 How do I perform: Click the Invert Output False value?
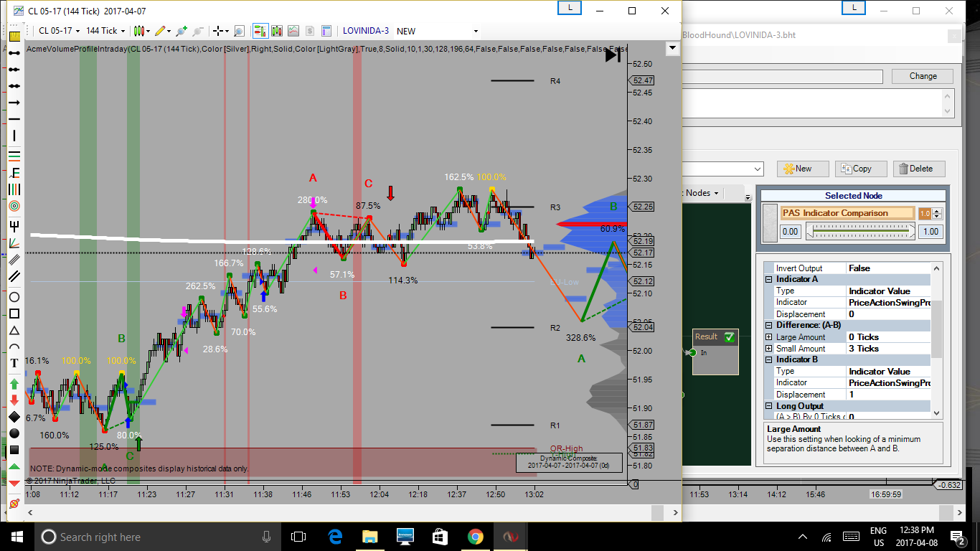[887, 268]
